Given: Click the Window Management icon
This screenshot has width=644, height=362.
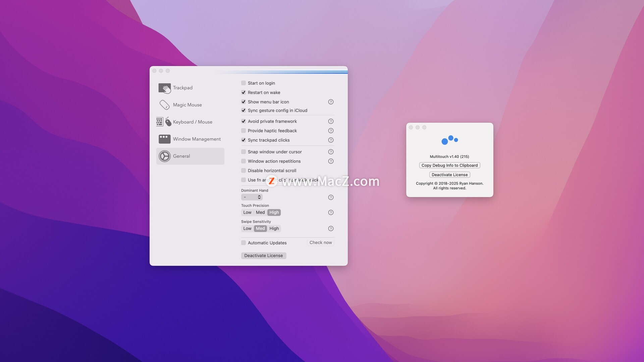Looking at the screenshot, I should [x=164, y=139].
